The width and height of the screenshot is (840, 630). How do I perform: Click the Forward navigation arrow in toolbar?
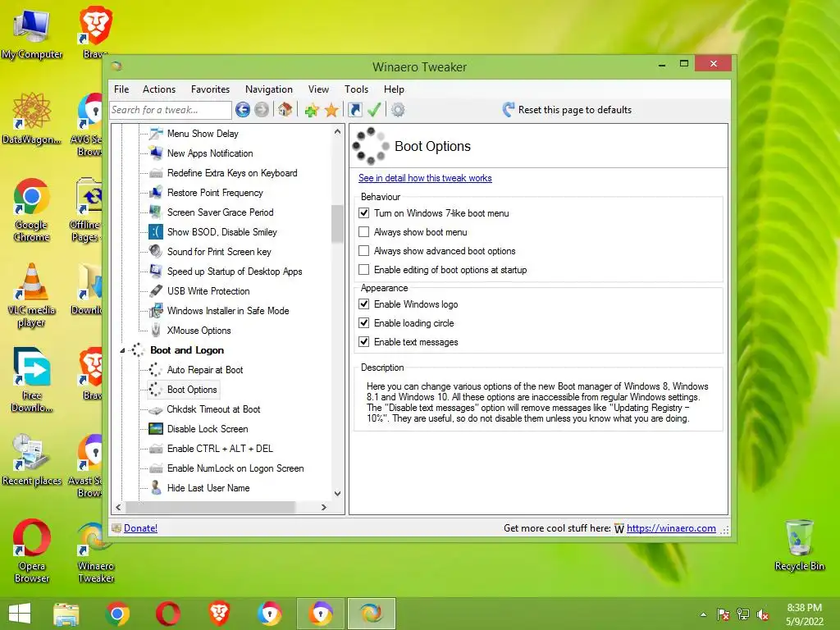[x=262, y=110]
